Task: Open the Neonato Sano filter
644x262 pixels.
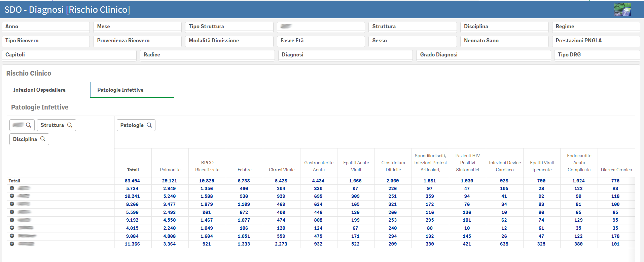Action: click(x=504, y=41)
